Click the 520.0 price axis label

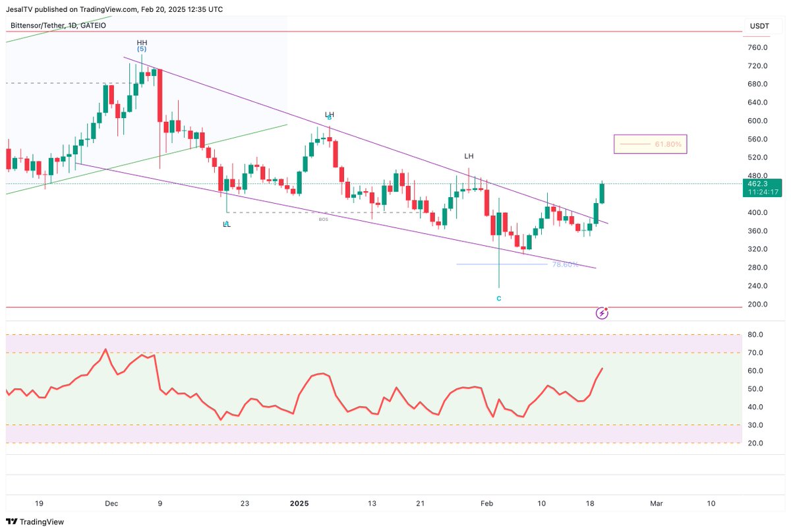coord(759,158)
